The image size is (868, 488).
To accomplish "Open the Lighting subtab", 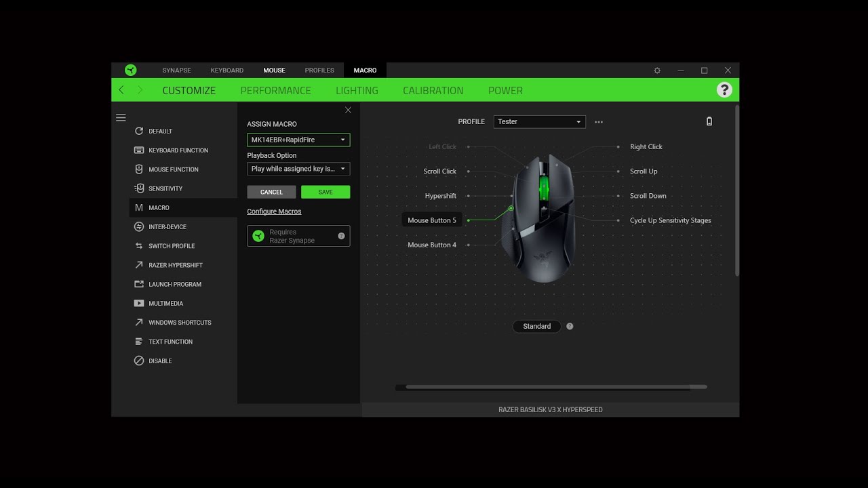I will click(x=357, y=90).
